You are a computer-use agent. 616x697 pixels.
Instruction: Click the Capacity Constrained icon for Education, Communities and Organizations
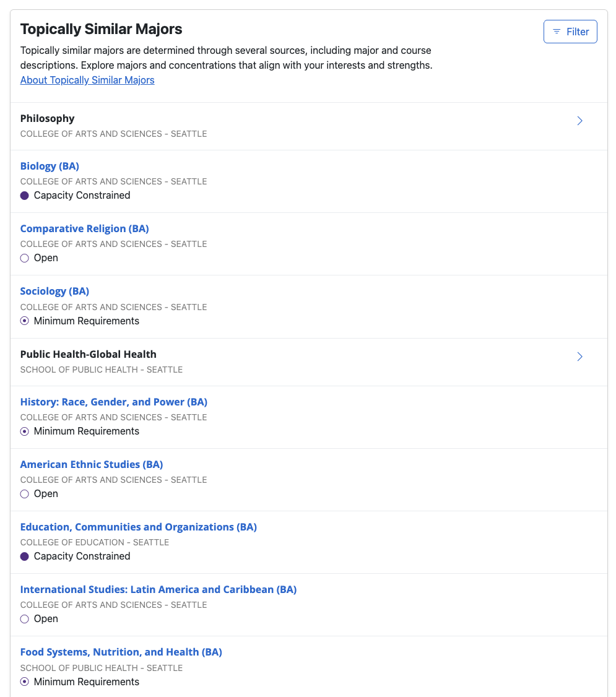pos(24,556)
